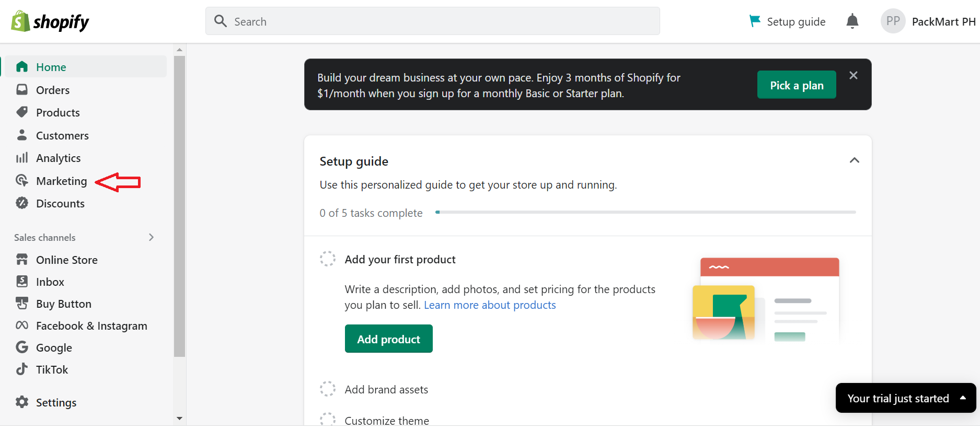Click the Marketing target icon
This screenshot has height=430, width=980.
pyautogui.click(x=22, y=181)
